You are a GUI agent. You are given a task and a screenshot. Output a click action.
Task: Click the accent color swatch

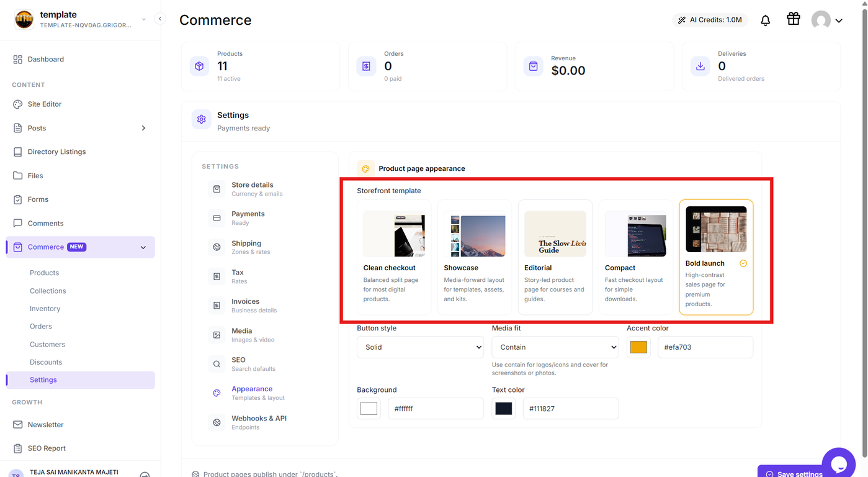click(x=638, y=347)
